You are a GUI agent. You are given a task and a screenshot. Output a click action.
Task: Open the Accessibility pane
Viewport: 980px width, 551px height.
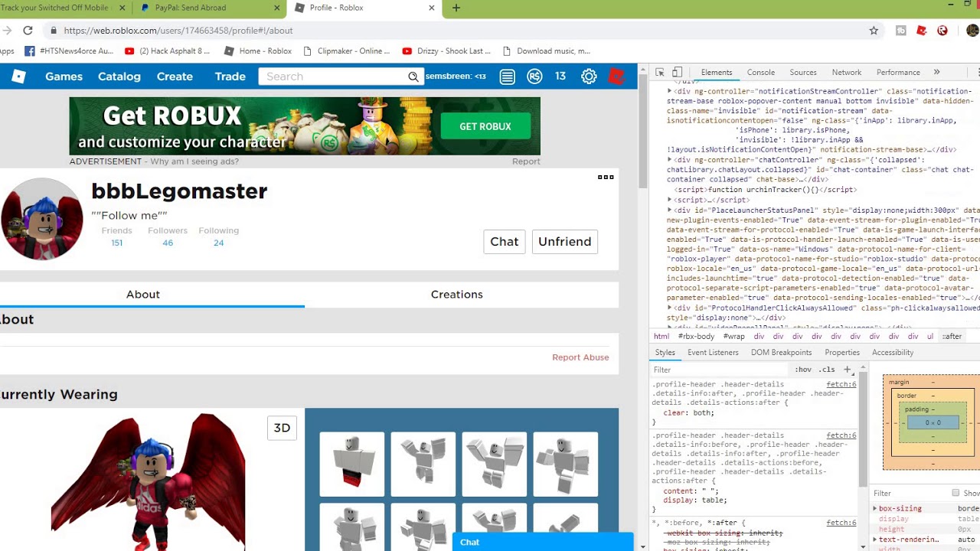tap(893, 353)
